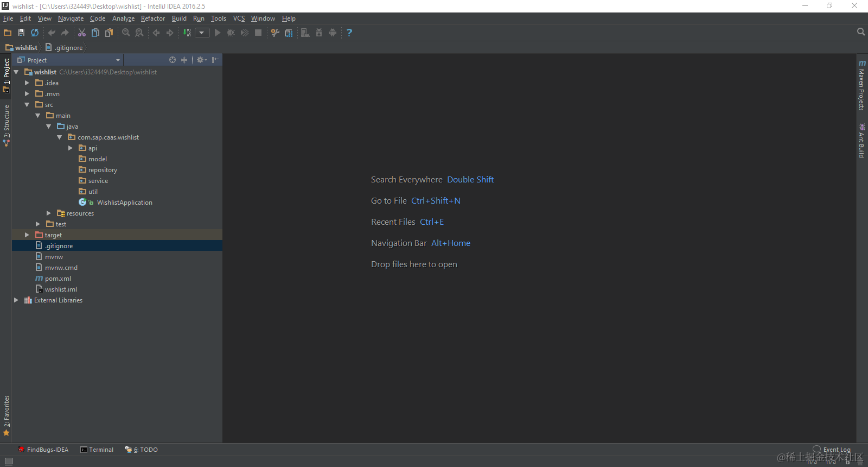Click the navigate Forward arrow icon
868x467 pixels.
[170, 33]
